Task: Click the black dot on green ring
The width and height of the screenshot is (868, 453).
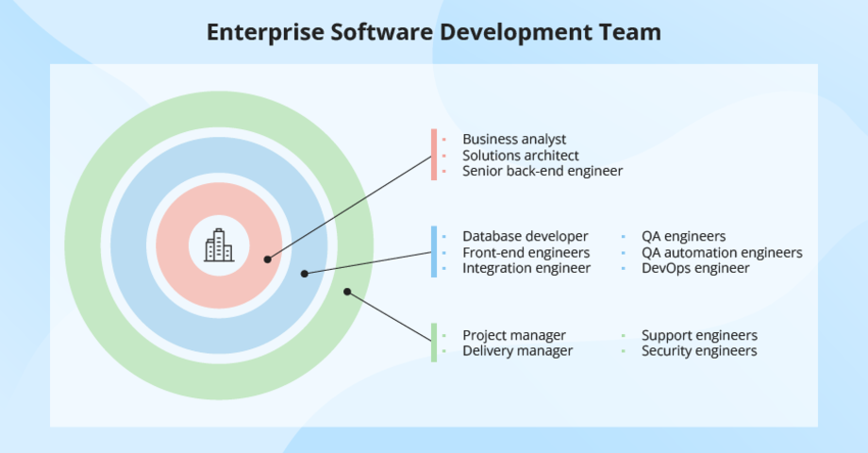Action: point(347,292)
